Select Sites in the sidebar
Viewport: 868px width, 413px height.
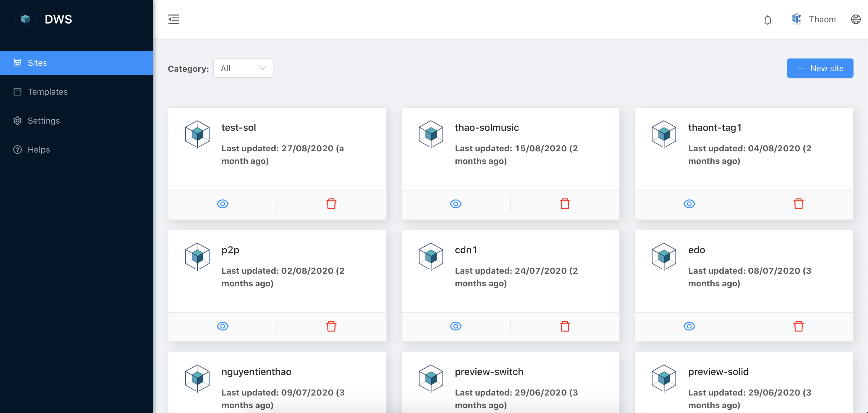(x=37, y=63)
